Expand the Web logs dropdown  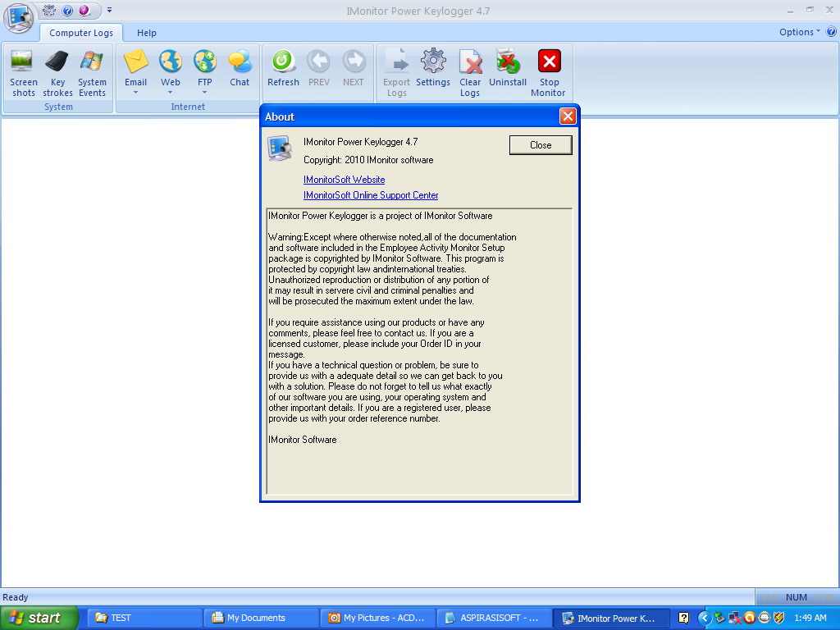[171, 93]
